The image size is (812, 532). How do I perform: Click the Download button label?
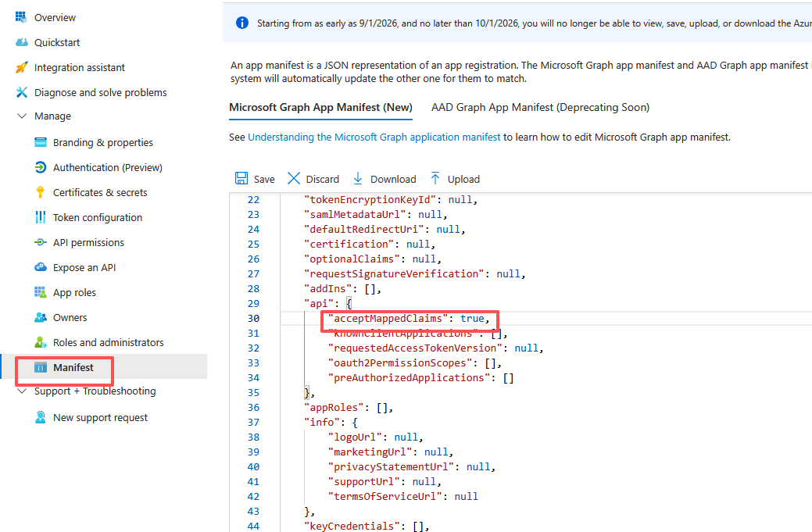coord(393,179)
